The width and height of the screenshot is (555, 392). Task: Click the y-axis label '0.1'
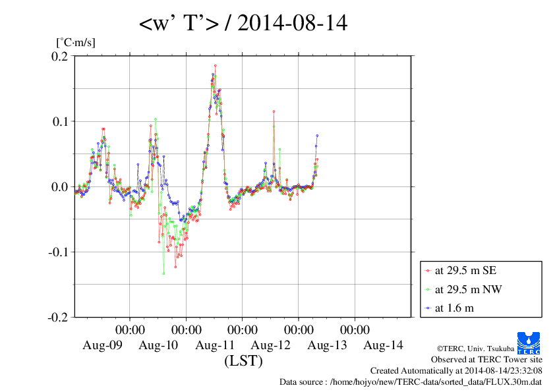pyautogui.click(x=60, y=122)
